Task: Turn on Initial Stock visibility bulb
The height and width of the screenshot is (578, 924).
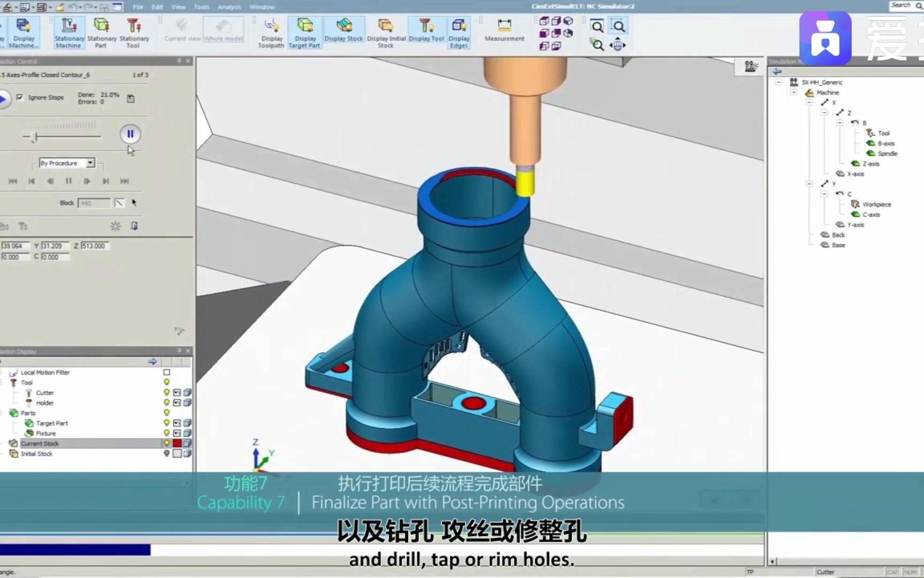Action: (167, 453)
